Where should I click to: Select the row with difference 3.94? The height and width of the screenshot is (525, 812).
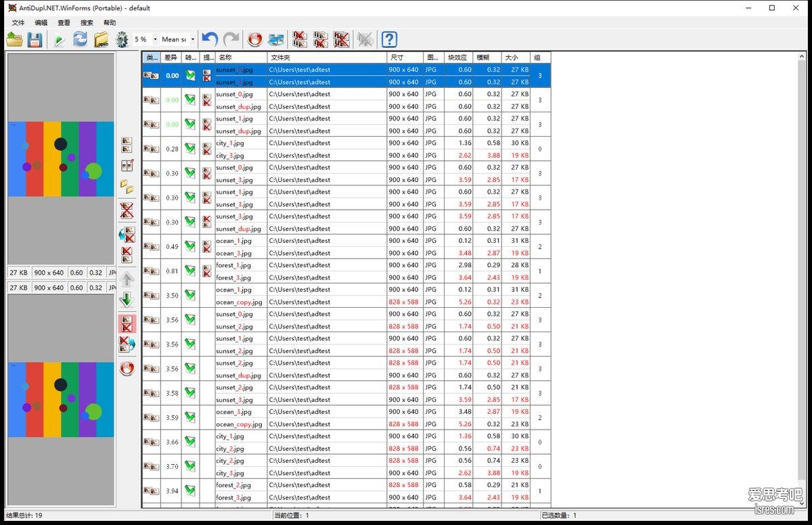346,491
